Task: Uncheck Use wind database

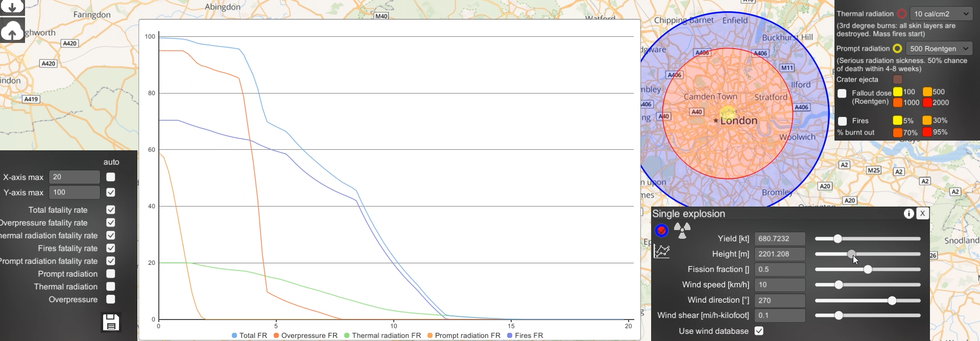Action: pos(759,331)
